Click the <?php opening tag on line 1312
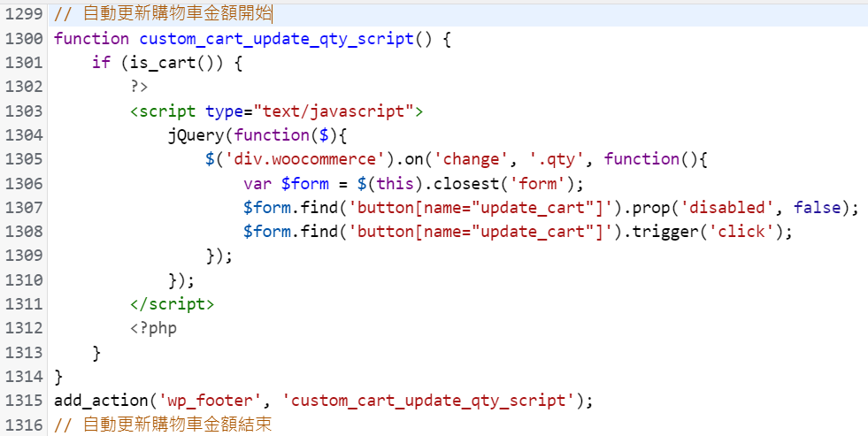The image size is (868, 436). tap(153, 328)
